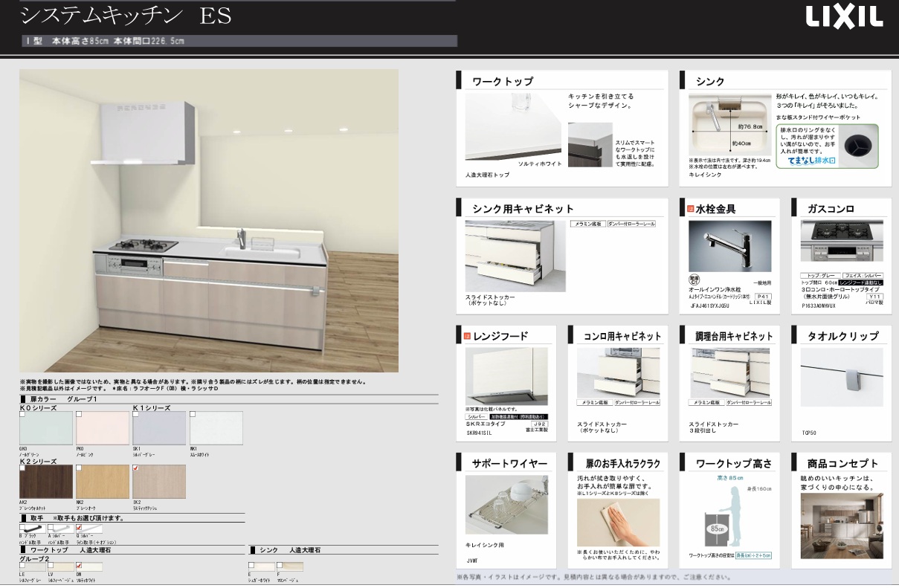Select the NK1 white door color swatch
Image resolution: width=899 pixels, height=588 pixels.
(216, 427)
